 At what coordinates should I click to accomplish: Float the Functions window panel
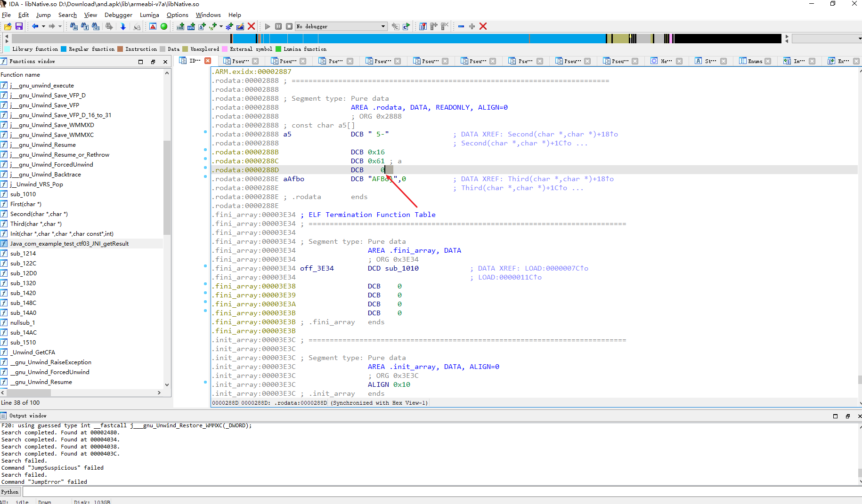pyautogui.click(x=153, y=62)
